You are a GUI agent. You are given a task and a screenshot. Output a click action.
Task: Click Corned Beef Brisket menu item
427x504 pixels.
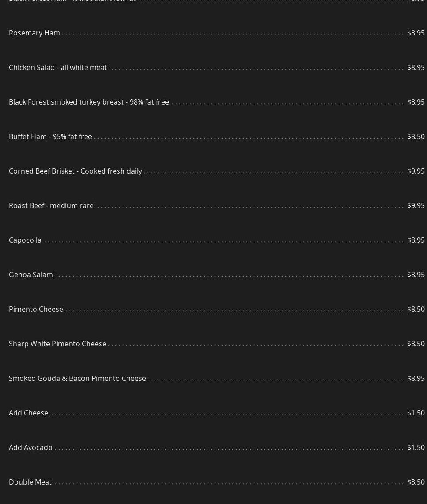click(75, 171)
